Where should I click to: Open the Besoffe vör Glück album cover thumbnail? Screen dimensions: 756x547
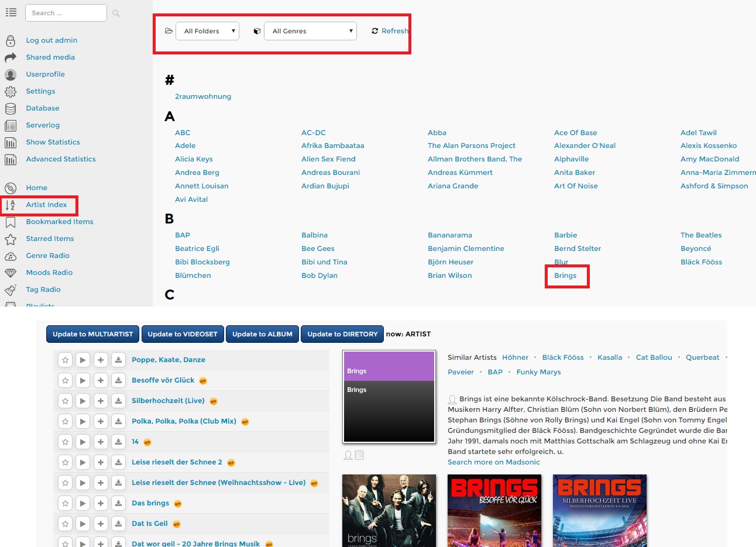494,511
